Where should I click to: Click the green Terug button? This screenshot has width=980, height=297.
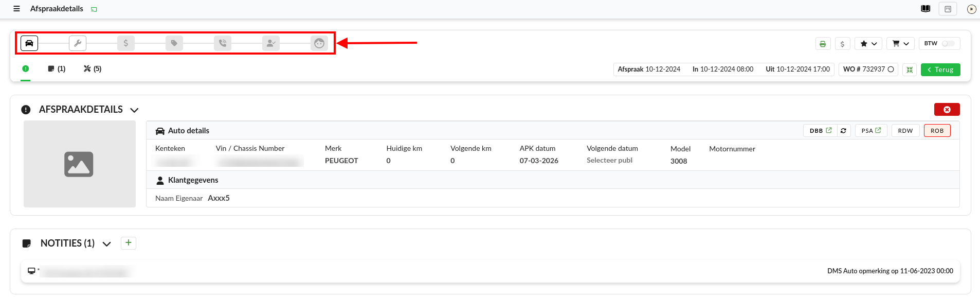940,69
